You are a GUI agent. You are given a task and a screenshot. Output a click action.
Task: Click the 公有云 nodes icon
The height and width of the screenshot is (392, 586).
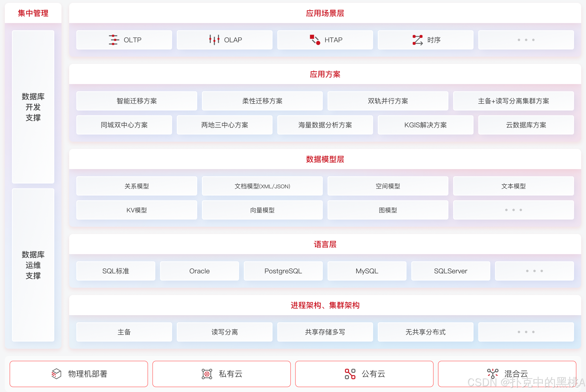click(x=350, y=374)
